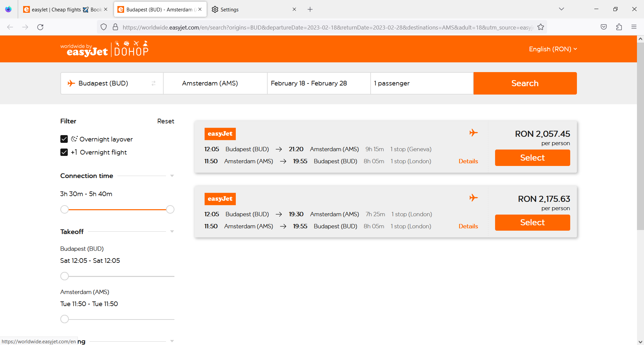Viewport: 644px width, 345px height.
Task: Collapse the Connection time filter section
Action: point(172,176)
